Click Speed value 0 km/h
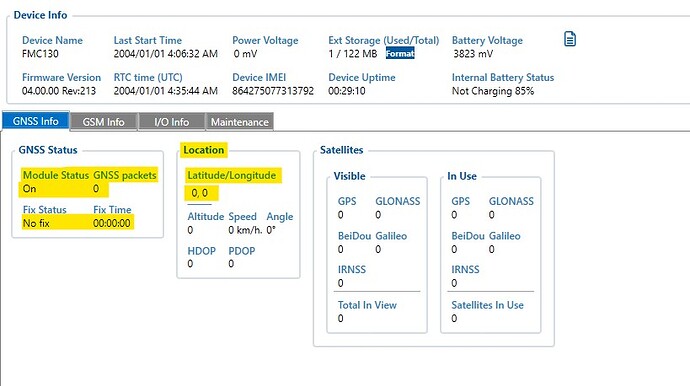The image size is (690, 386). (245, 230)
